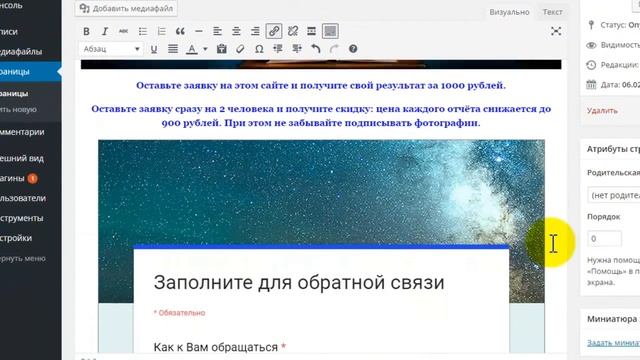This screenshot has width=640, height=360.
Task: Open the Абзац paragraph format dropdown
Action: point(111,49)
